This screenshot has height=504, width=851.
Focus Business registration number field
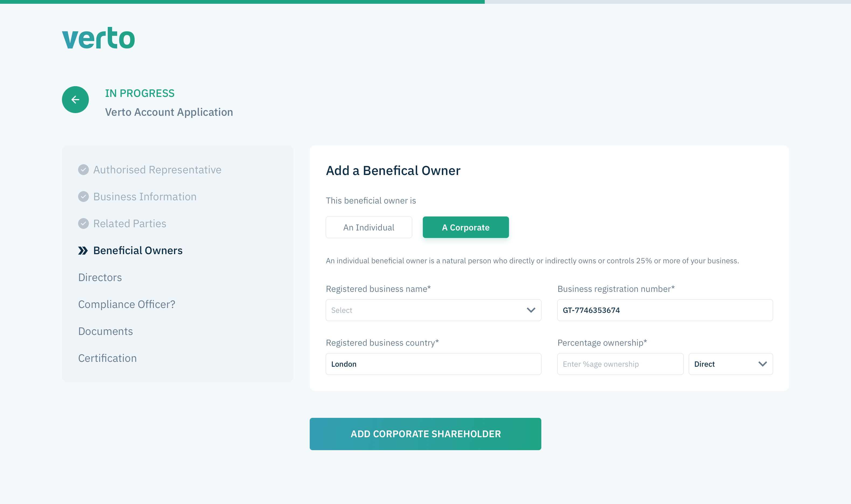point(665,310)
